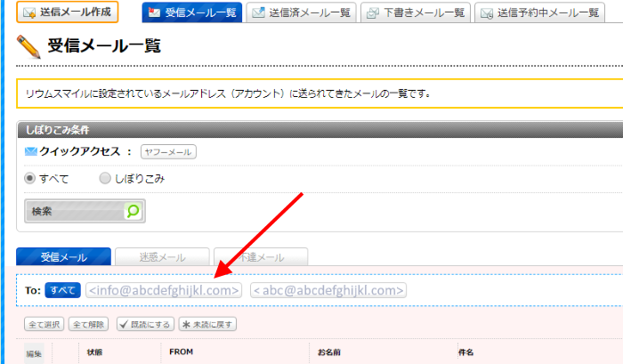Viewport: 623px width, 364px height.
Task: Click the green magnifier search icon
Action: coord(133,211)
